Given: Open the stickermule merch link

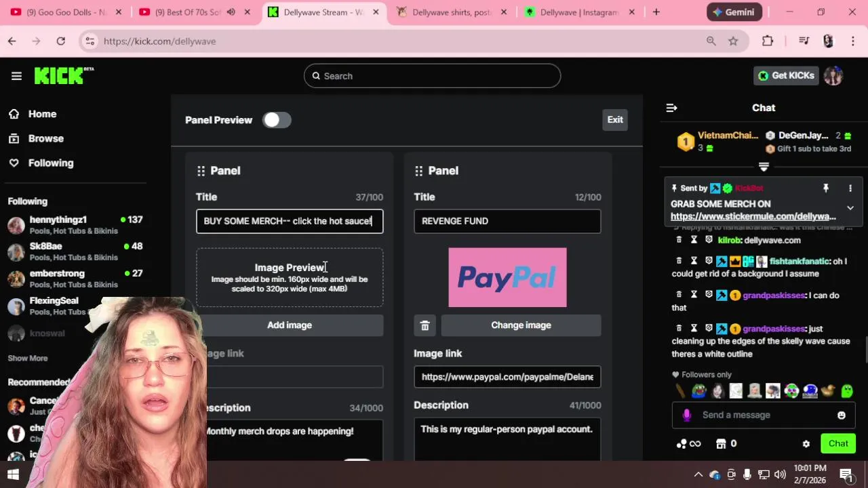Looking at the screenshot, I should point(753,216).
